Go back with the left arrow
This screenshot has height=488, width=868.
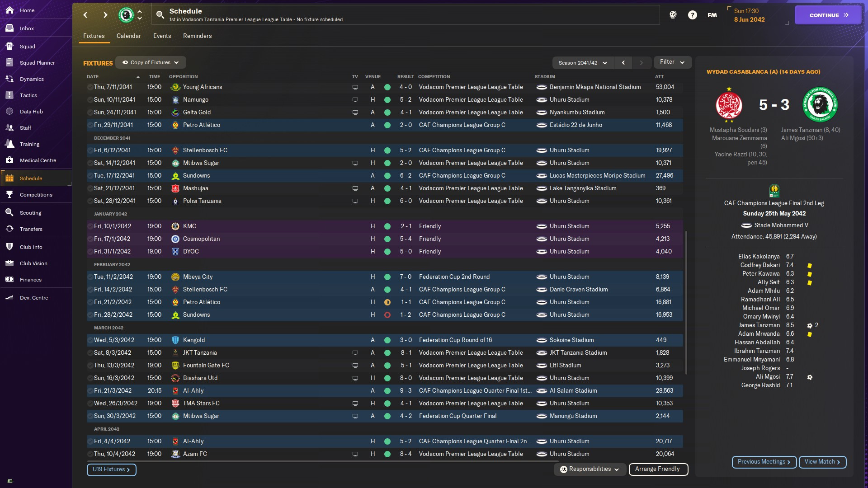[85, 15]
